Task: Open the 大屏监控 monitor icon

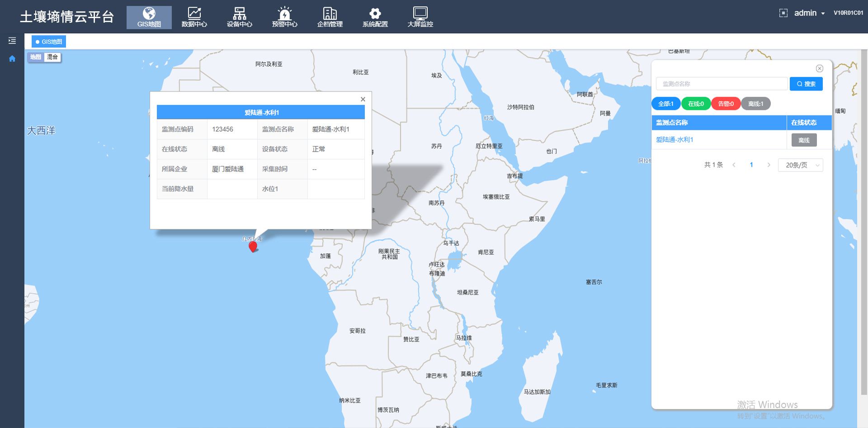Action: tap(420, 14)
